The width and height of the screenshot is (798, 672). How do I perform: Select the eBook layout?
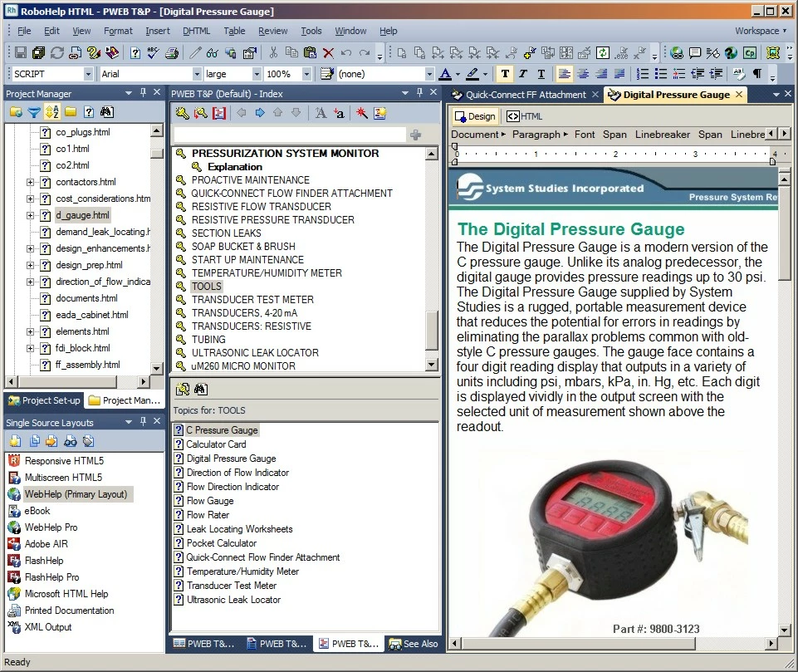(37, 511)
